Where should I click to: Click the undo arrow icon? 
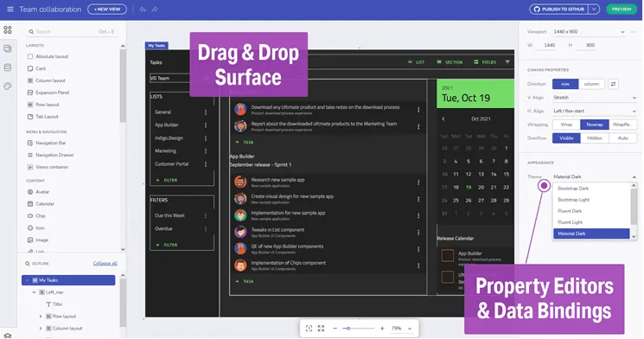click(143, 9)
